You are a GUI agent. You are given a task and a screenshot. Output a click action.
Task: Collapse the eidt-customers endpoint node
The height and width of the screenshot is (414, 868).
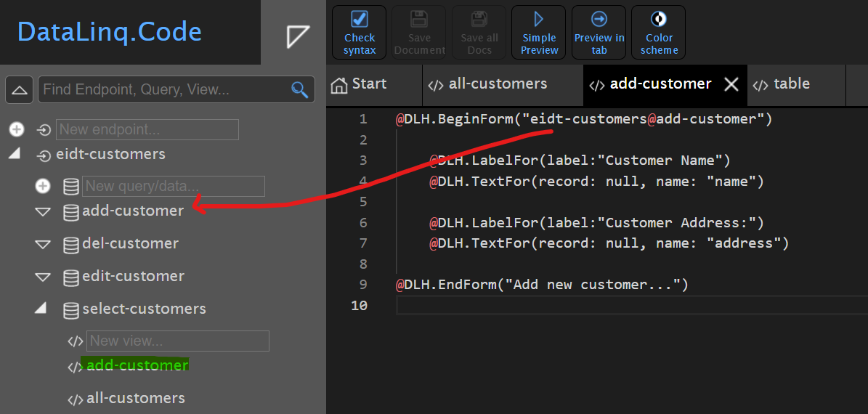[x=15, y=154]
